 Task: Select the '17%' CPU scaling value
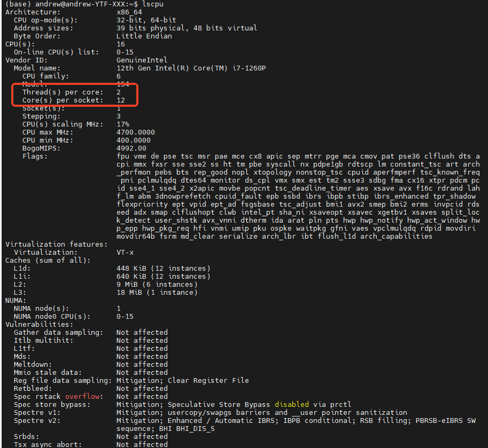coord(123,124)
